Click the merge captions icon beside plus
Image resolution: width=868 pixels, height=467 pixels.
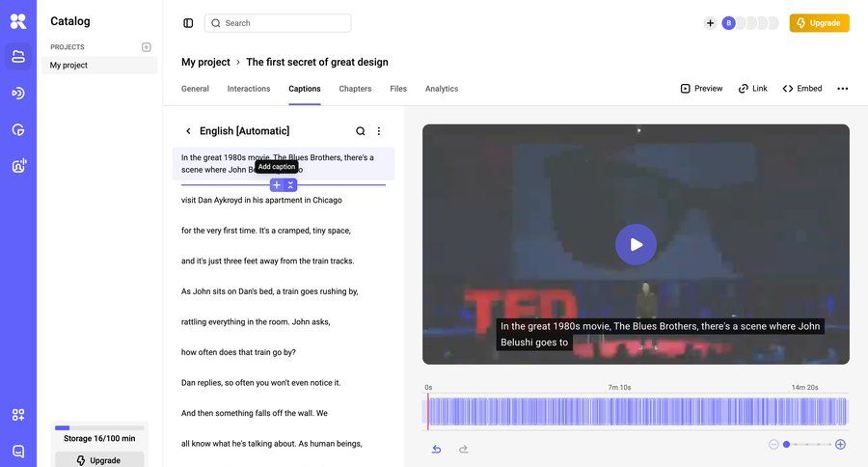pyautogui.click(x=290, y=185)
